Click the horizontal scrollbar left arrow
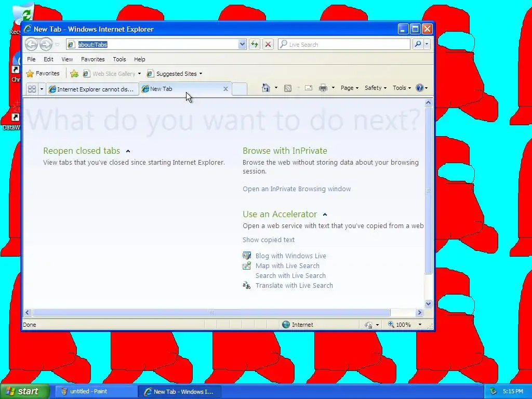Viewport: 532px width, 399px height. click(x=28, y=312)
